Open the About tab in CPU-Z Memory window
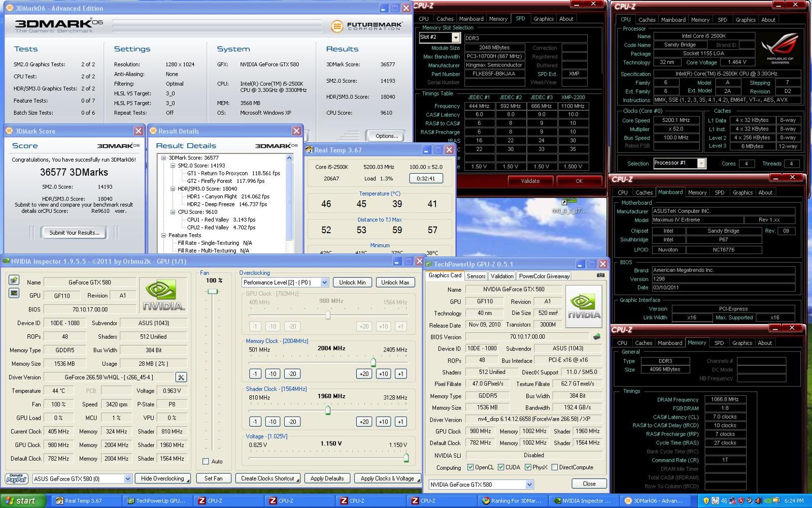 point(764,343)
